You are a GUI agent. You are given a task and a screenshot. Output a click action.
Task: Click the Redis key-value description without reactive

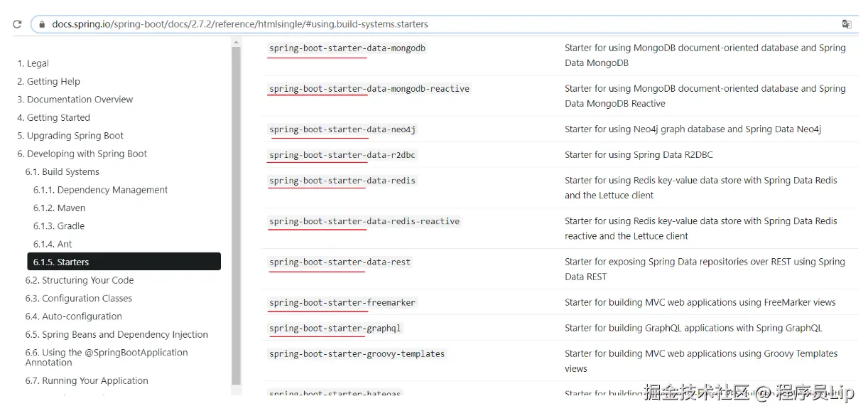tap(701, 188)
